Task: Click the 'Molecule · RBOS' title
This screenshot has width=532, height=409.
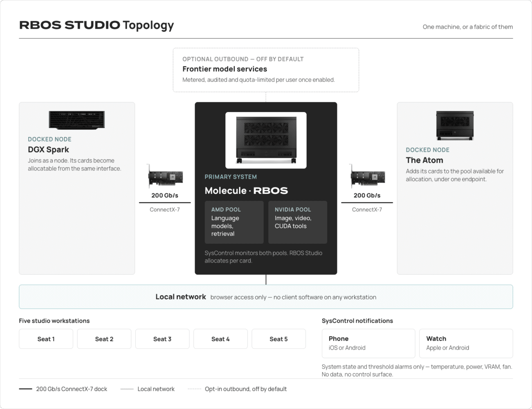Action: pos(246,191)
